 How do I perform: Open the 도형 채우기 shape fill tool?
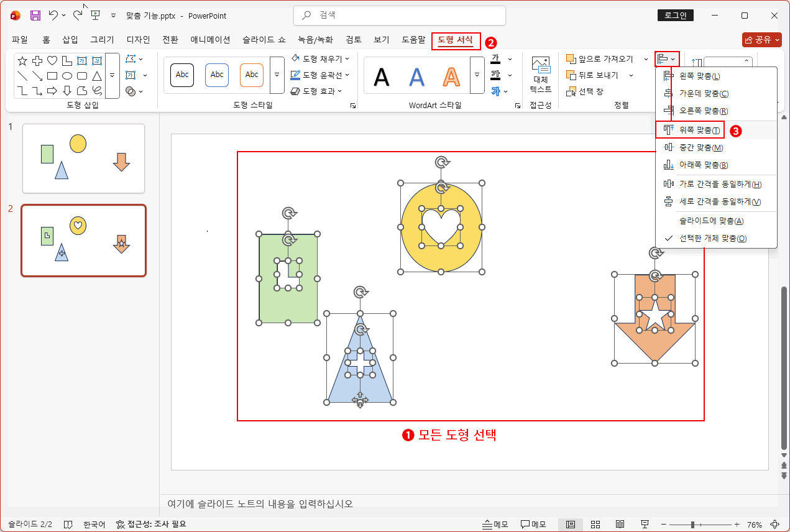(321, 58)
